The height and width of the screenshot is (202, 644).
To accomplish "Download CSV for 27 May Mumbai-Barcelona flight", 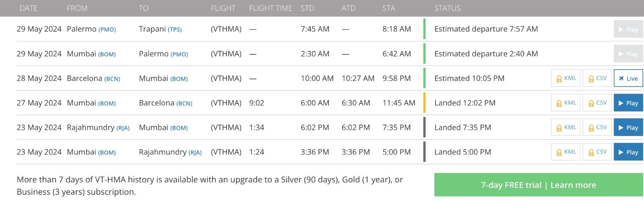I will pos(597,103).
